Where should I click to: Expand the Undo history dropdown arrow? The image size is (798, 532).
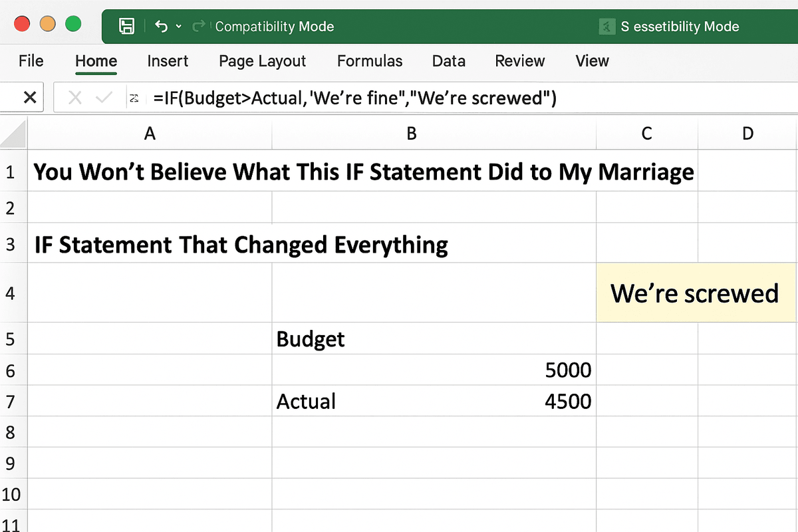178,27
